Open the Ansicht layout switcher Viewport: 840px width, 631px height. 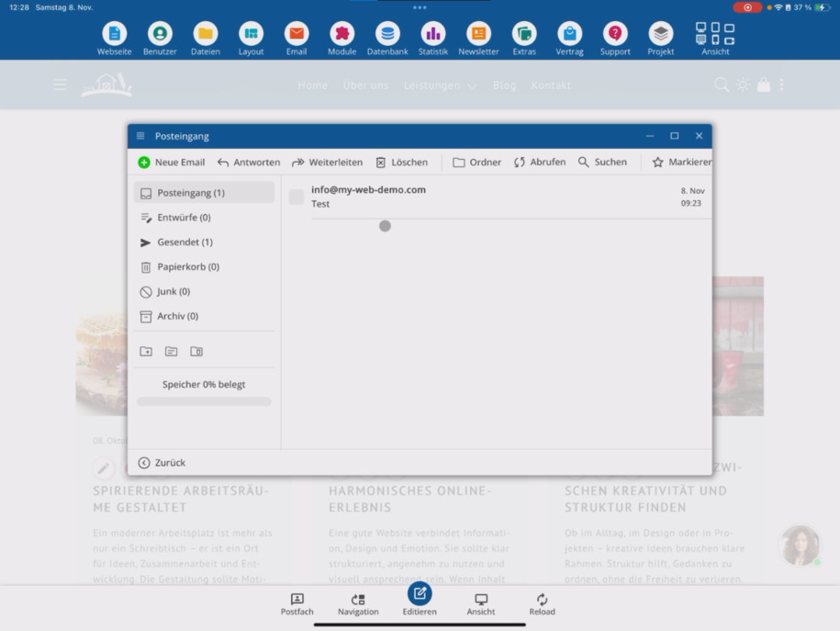[x=715, y=39]
